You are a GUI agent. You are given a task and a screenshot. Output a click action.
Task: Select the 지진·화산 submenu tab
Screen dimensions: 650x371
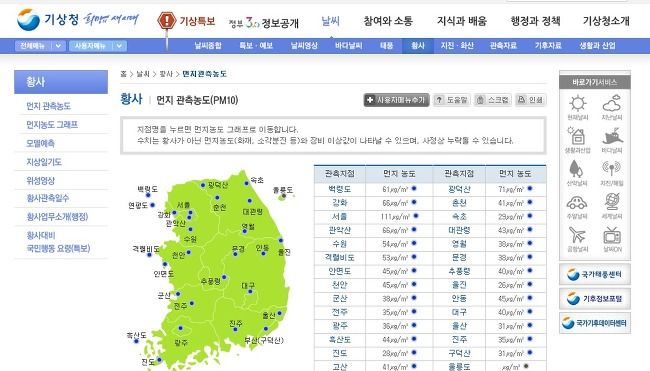[457, 46]
